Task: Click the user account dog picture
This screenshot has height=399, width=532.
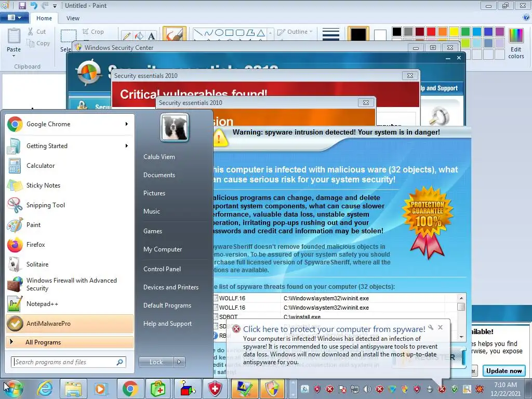Action: click(175, 128)
